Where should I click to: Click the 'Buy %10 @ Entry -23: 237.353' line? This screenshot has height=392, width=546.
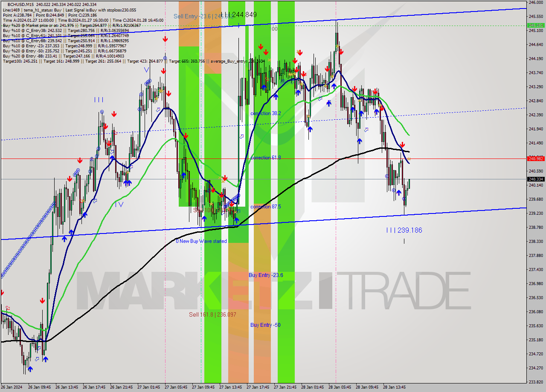[x=64, y=46]
